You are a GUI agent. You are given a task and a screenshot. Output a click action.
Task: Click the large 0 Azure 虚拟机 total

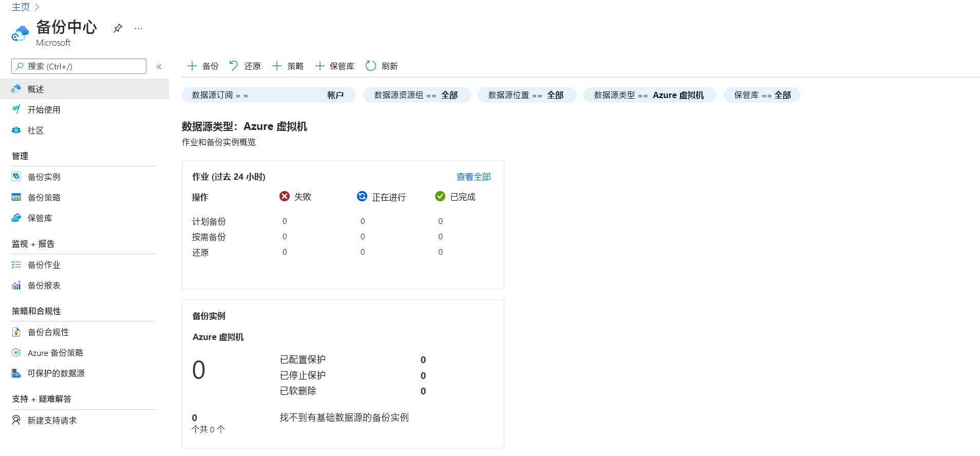[199, 370]
